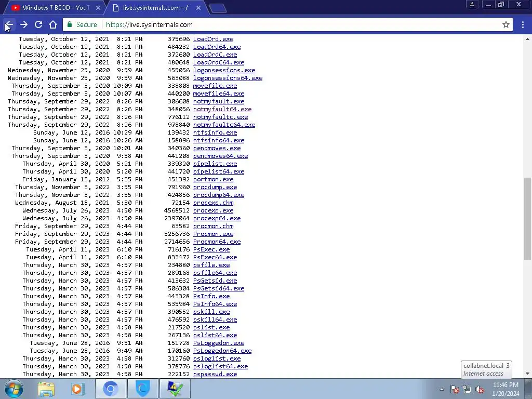Viewport: 532px width, 399px height.
Task: Download PsLoggedon.exe
Action: (219, 343)
